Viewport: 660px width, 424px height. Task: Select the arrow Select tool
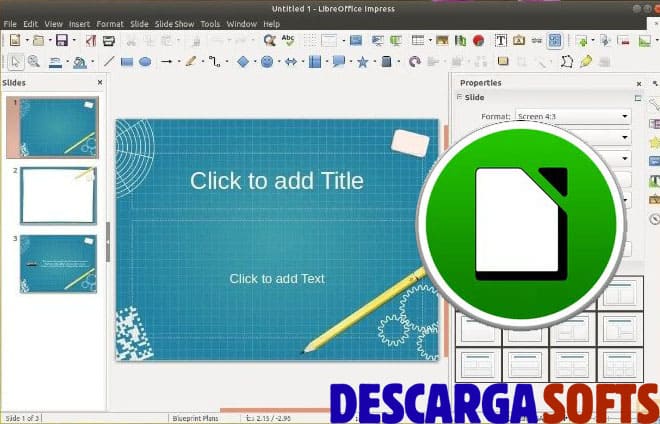click(x=16, y=62)
